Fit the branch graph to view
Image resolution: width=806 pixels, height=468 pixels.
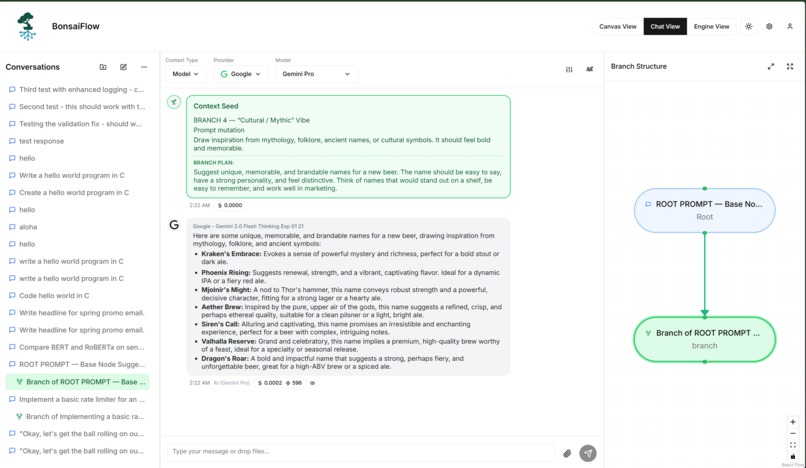coord(793,445)
